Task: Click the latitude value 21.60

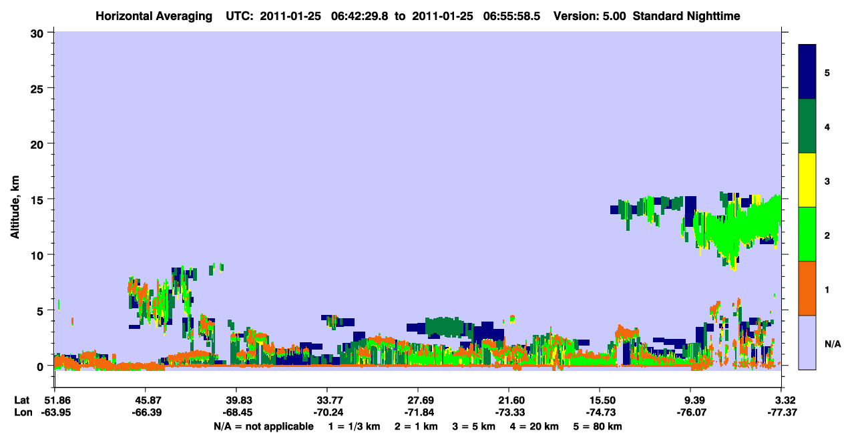Action: coord(509,400)
